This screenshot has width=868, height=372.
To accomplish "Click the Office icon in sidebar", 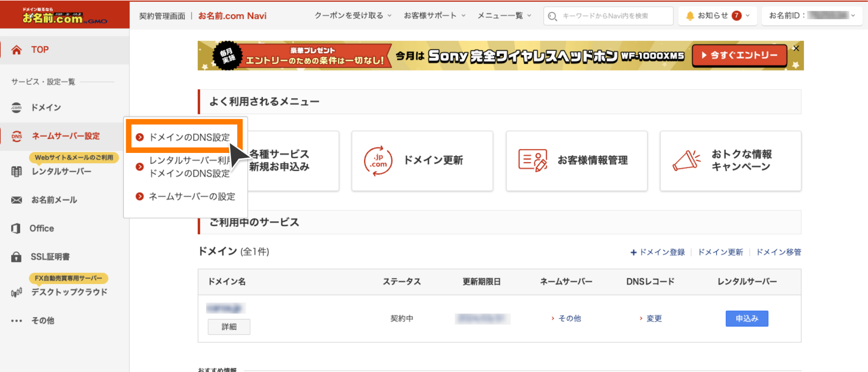I will point(16,228).
